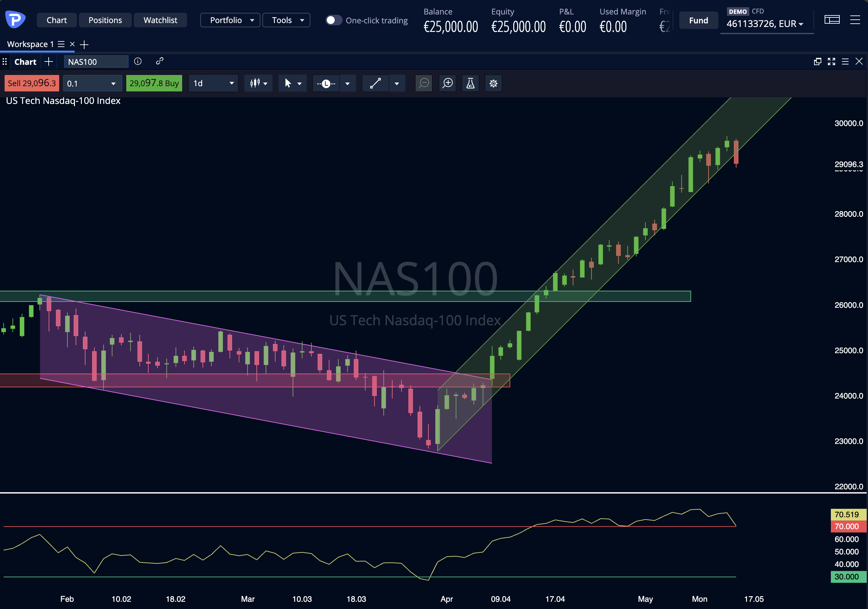Expand cursor tool options arrow

pos(300,84)
